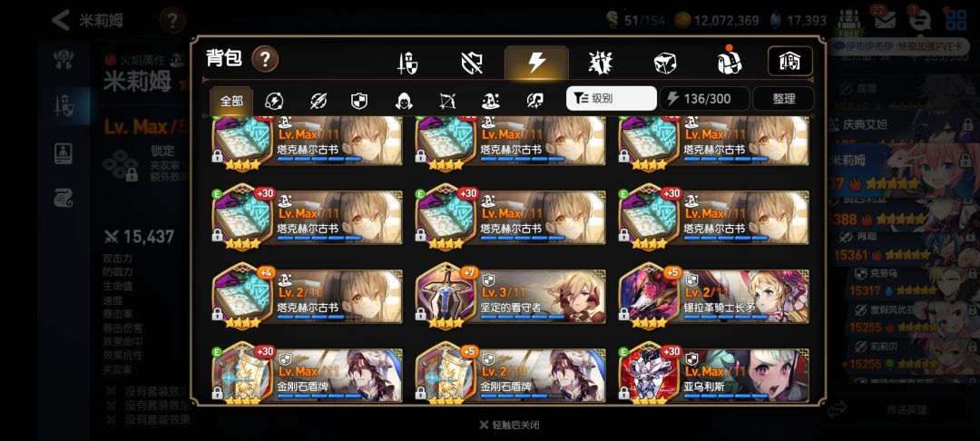The width and height of the screenshot is (980, 441).
Task: Filter by bow ranger class icon
Action: point(447,100)
